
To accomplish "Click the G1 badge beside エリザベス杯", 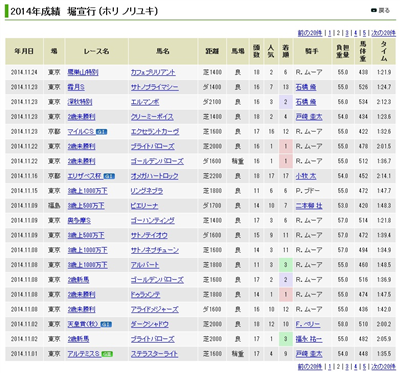I will [109, 176].
